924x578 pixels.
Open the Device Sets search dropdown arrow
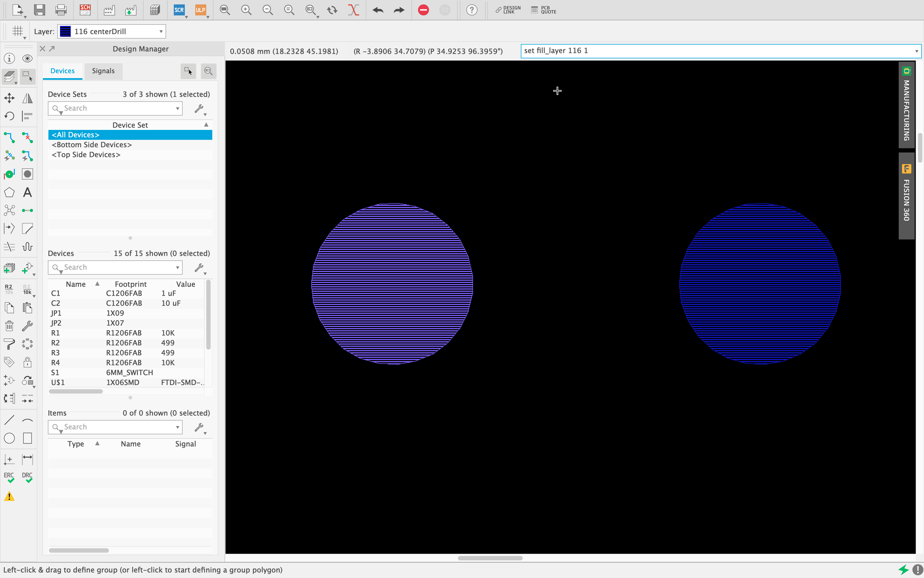point(178,108)
